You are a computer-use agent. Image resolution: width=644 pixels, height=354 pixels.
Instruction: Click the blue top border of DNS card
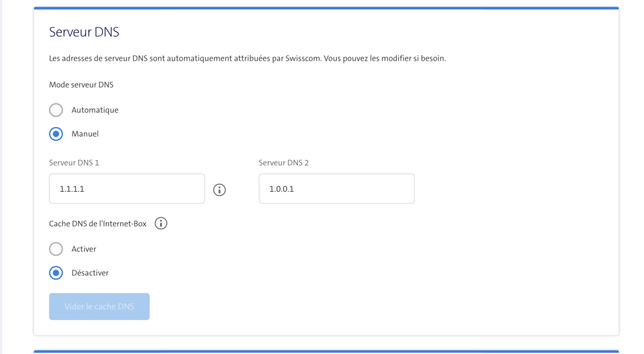(326, 8)
